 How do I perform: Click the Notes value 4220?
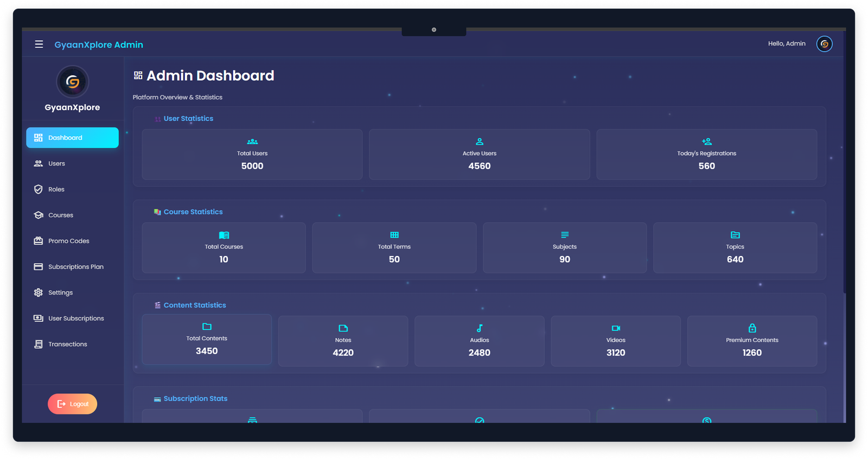coord(343,353)
